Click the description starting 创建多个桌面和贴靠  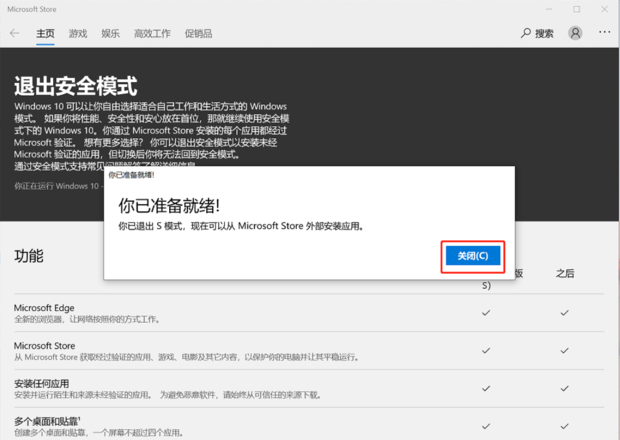coord(99,432)
